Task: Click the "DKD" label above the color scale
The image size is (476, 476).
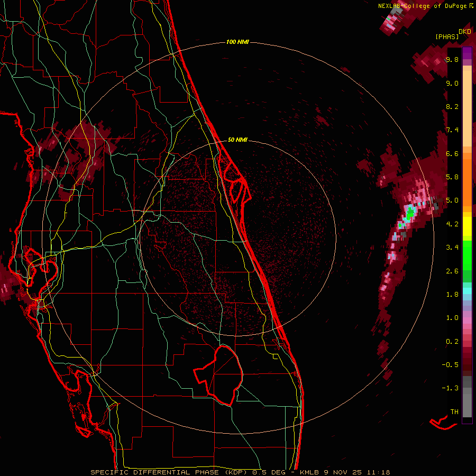Action: [x=465, y=32]
